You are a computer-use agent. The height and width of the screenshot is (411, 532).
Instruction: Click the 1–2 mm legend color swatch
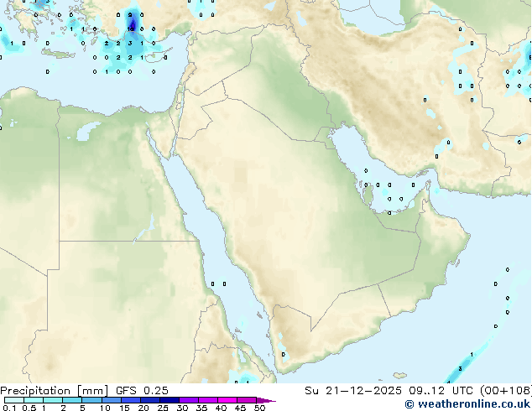point(53,400)
